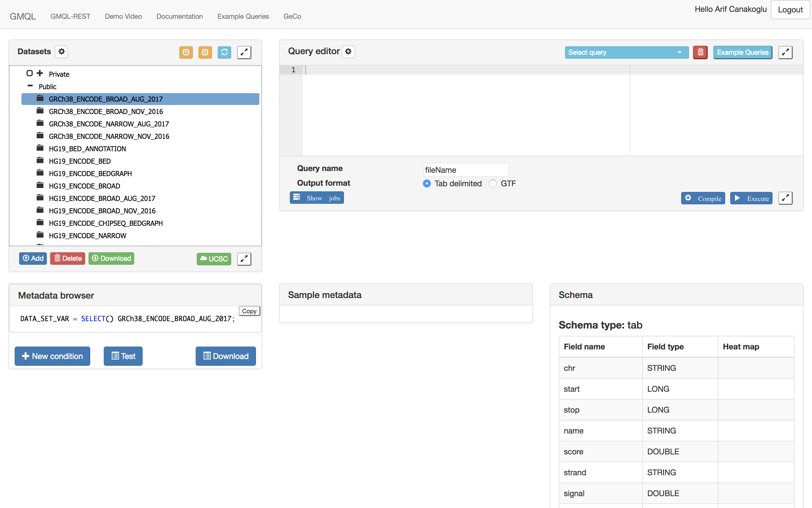The height and width of the screenshot is (508, 812).
Task: Select GTF output format
Action: coord(493,183)
